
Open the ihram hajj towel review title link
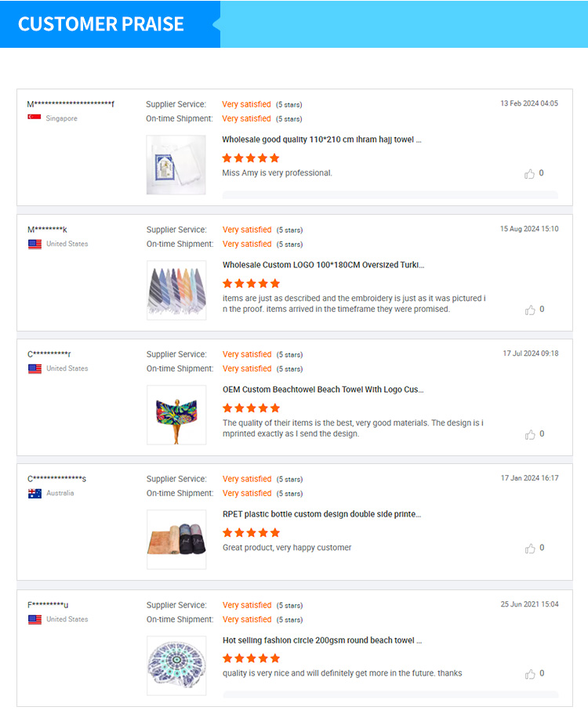pos(323,139)
